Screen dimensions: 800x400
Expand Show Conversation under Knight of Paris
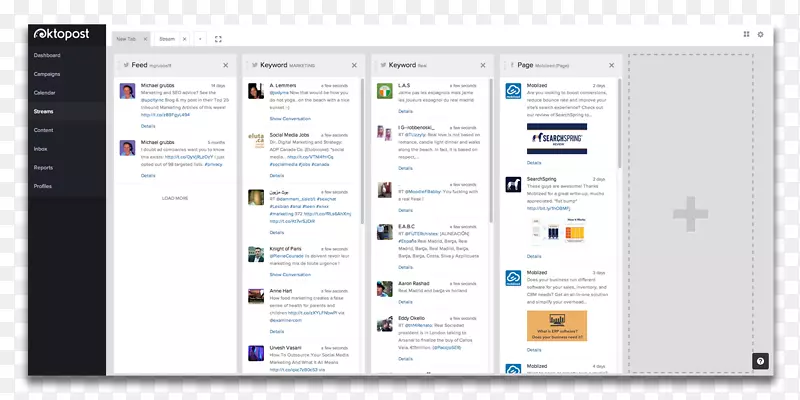click(290, 273)
